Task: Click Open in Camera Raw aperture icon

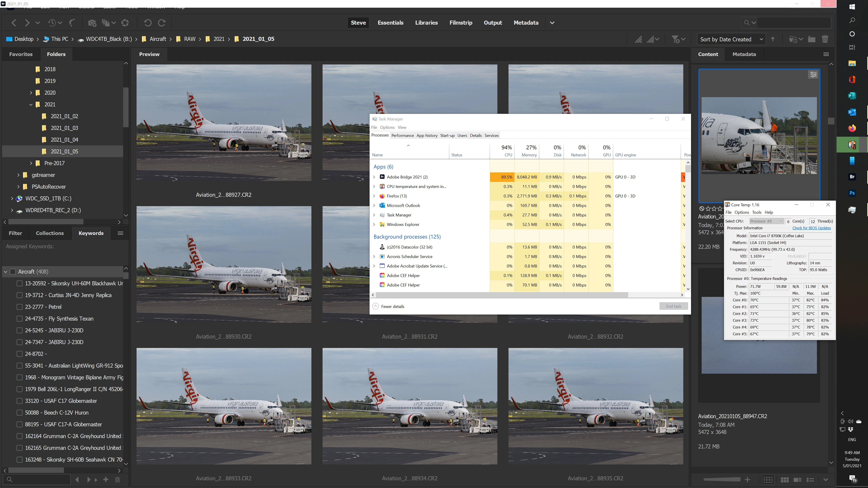Action: 125,23
